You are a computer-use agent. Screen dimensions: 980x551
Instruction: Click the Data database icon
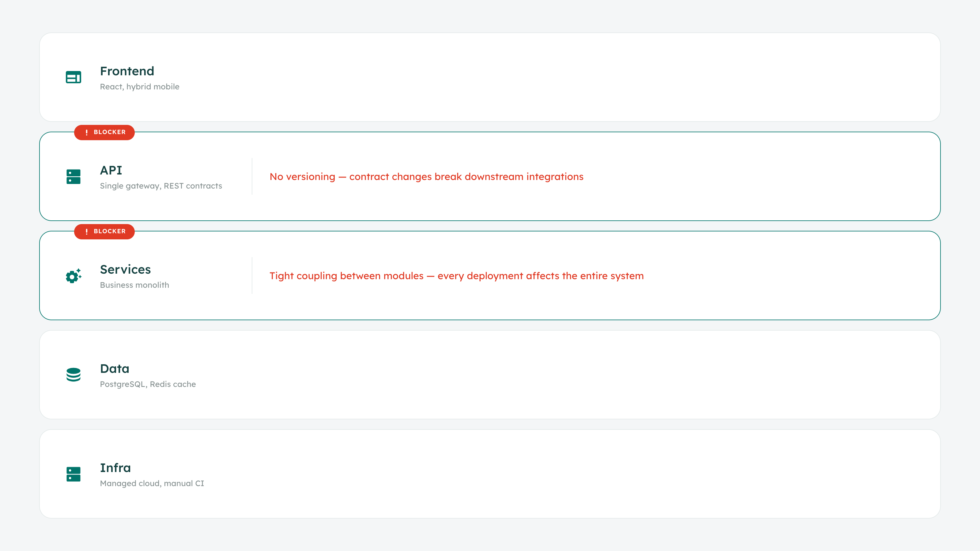pos(73,375)
